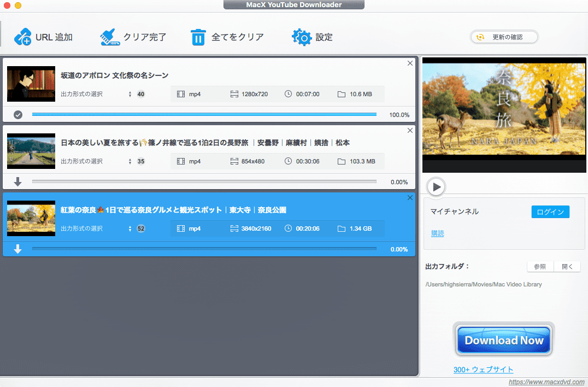Check for updates with 更新の確認
588x387 pixels.
click(x=504, y=37)
